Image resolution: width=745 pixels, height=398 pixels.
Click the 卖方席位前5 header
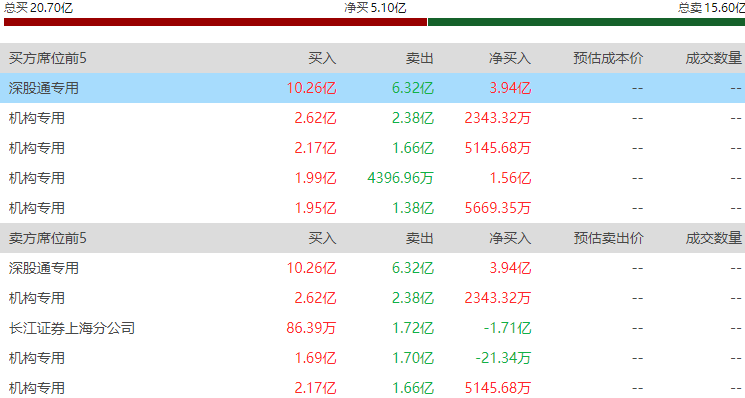coord(48,238)
